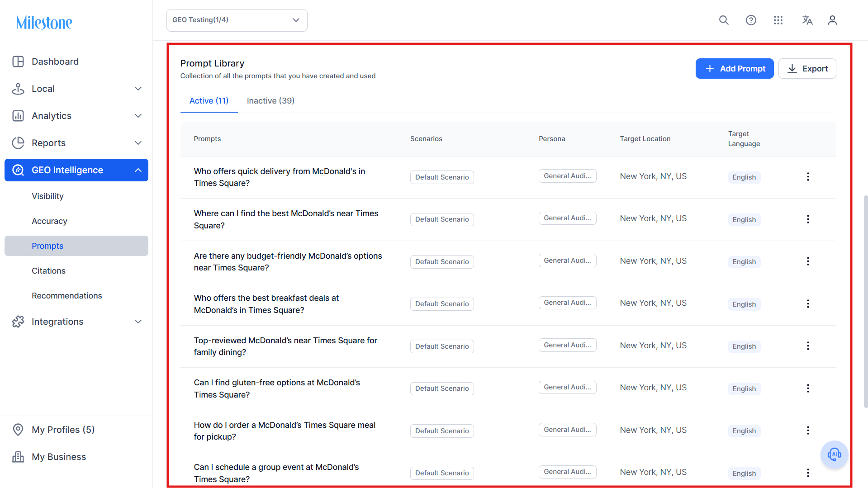Switch to the Active (11) tab
The width and height of the screenshot is (868, 488).
(x=209, y=101)
